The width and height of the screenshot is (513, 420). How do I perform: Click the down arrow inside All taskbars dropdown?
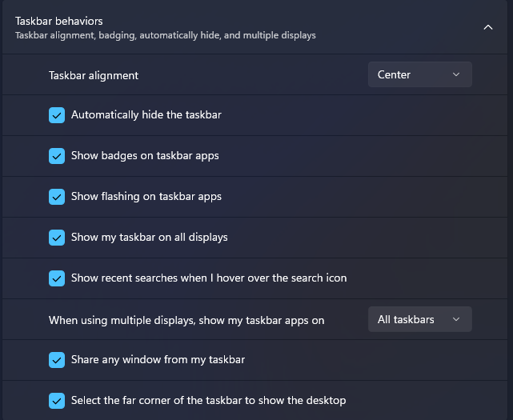[x=456, y=319]
